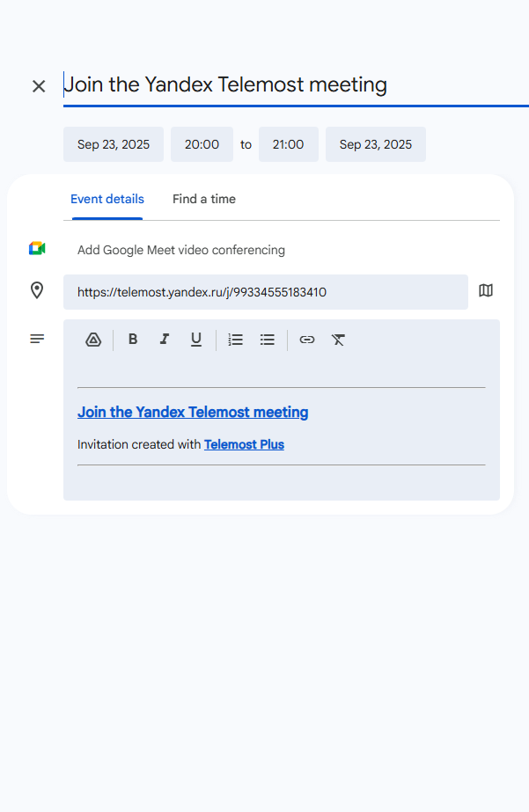Toggle underline formatting in description
The height and width of the screenshot is (812, 529).
(x=196, y=340)
